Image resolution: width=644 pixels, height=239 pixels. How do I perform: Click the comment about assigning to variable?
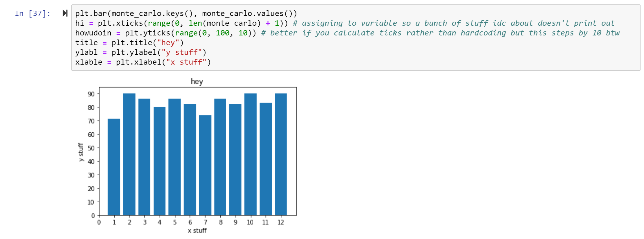point(453,23)
